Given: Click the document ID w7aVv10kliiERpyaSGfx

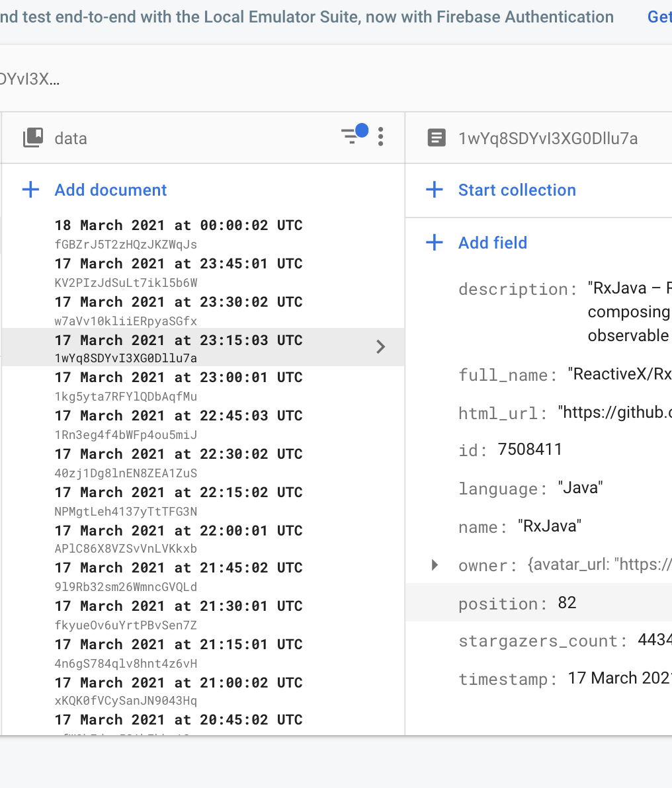Looking at the screenshot, I should pyautogui.click(x=126, y=321).
